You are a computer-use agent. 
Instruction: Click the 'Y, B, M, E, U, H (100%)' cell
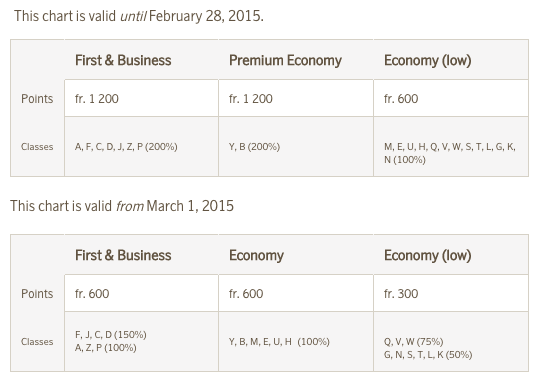(296, 341)
